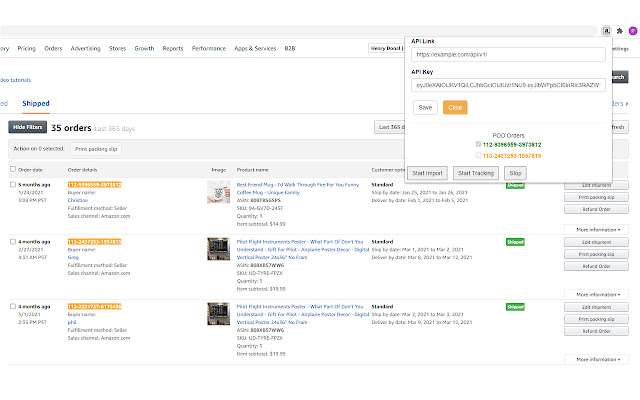
Task: Toggle the select-all Order date checkbox
Action: (x=13, y=169)
